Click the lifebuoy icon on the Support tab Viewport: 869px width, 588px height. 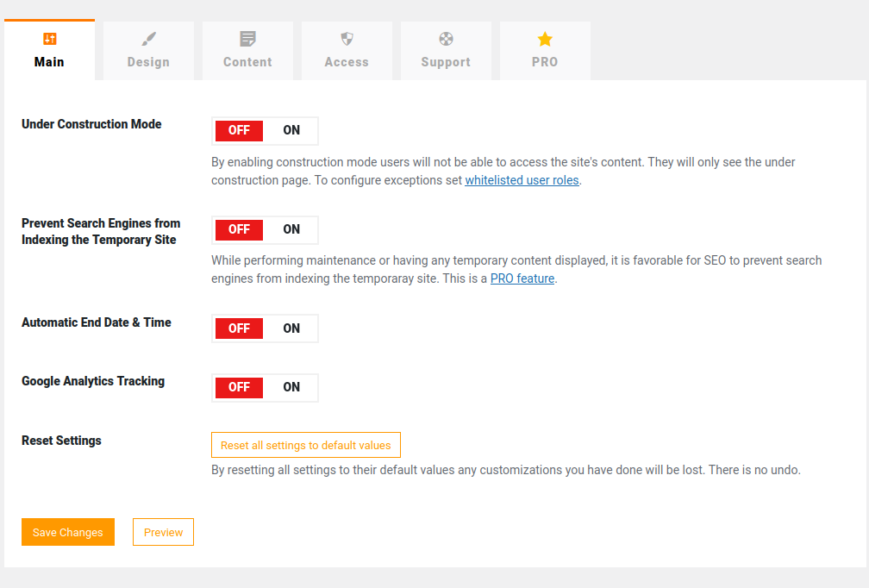click(x=446, y=39)
